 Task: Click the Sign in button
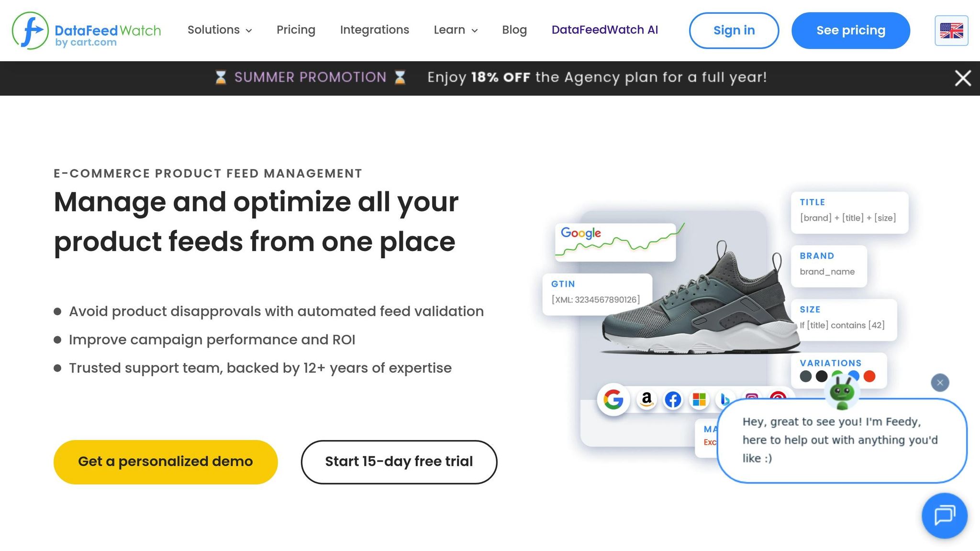(x=734, y=31)
